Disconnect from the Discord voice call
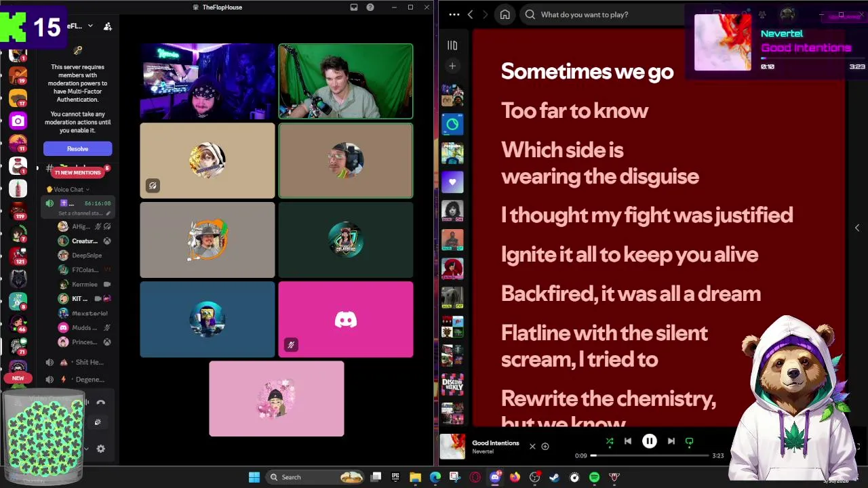Screen dimensions: 868x488 pyautogui.click(x=101, y=403)
